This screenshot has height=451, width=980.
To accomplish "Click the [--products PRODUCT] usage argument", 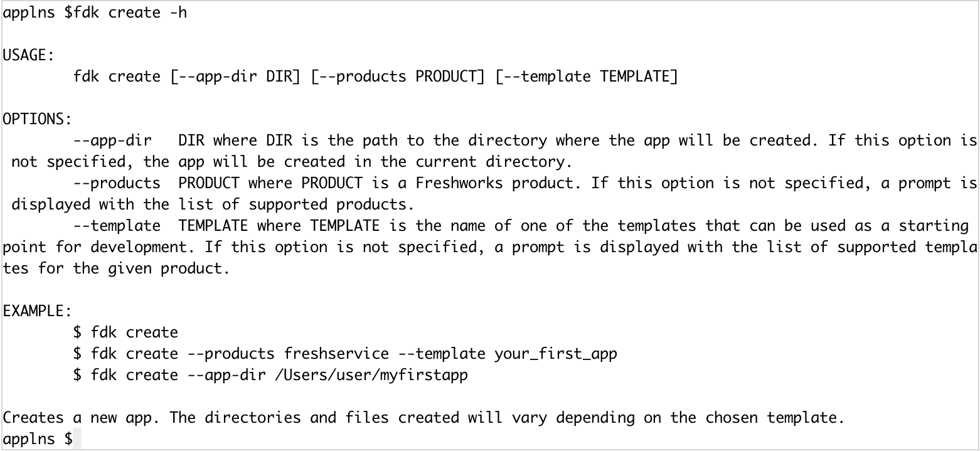I will coord(398,77).
